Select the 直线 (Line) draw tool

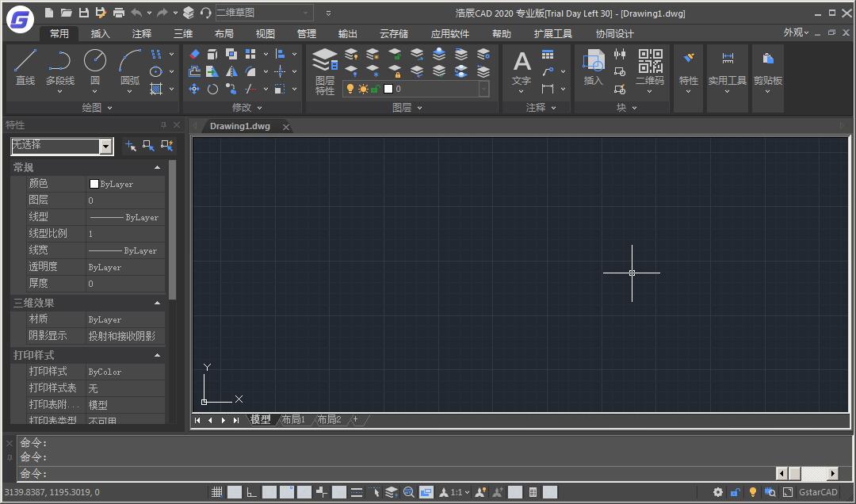25,67
